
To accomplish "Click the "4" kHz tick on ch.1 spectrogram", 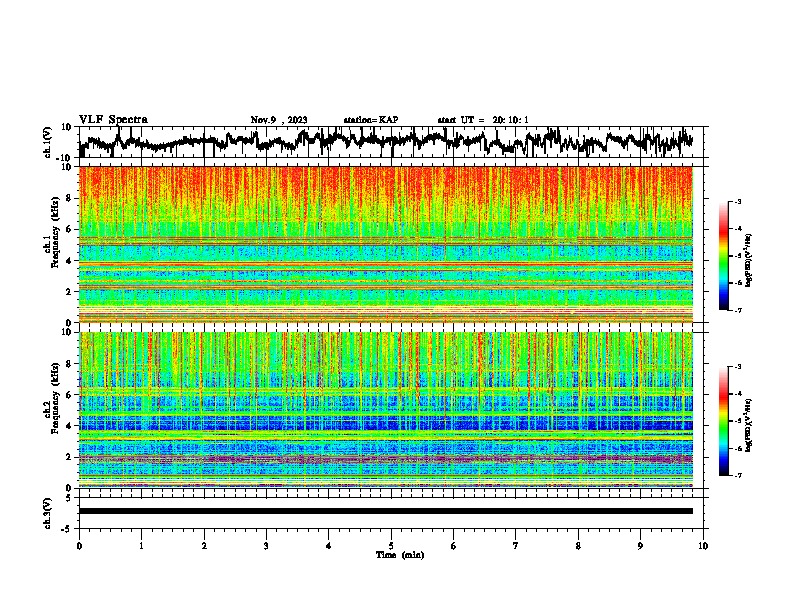I will point(70,261).
